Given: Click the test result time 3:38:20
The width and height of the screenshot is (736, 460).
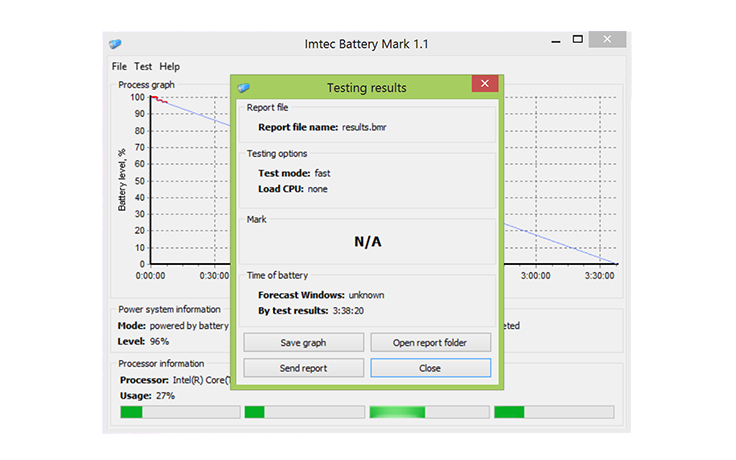Looking at the screenshot, I should tap(348, 311).
